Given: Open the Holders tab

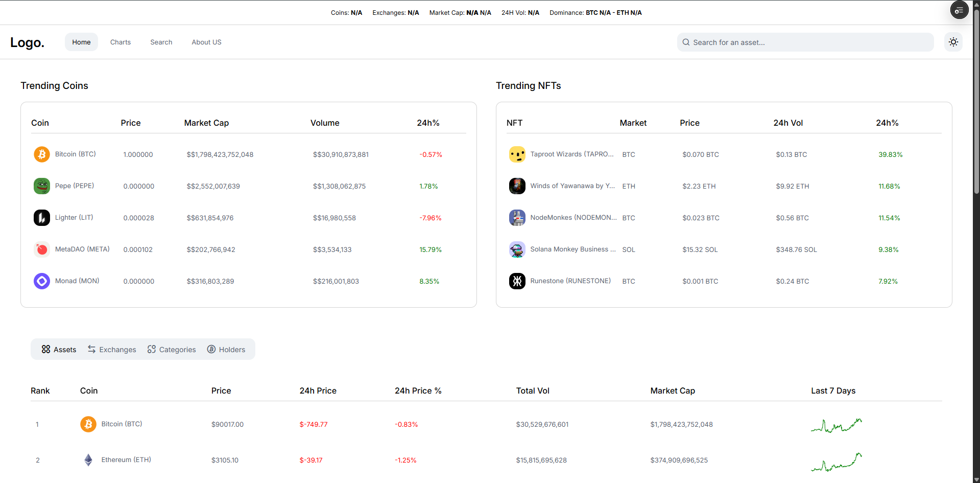Looking at the screenshot, I should tap(226, 350).
